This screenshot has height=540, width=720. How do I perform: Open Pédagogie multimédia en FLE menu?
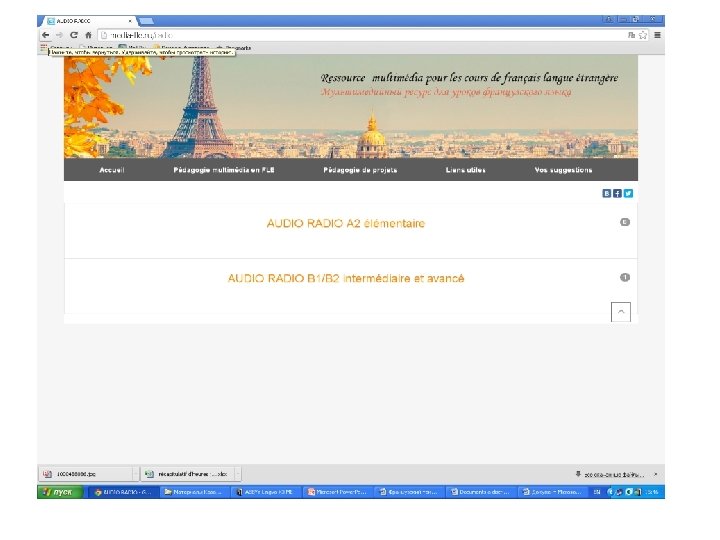(x=224, y=170)
